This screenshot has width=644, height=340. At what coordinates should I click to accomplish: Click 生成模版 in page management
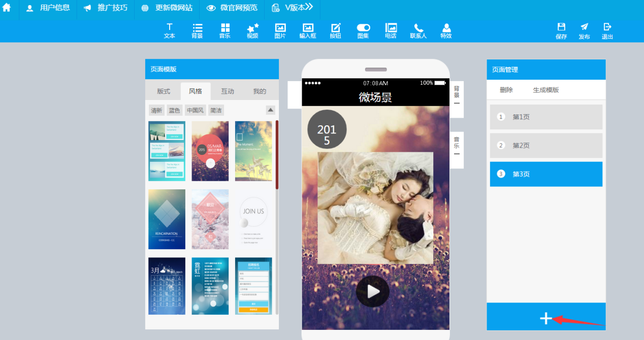(546, 90)
